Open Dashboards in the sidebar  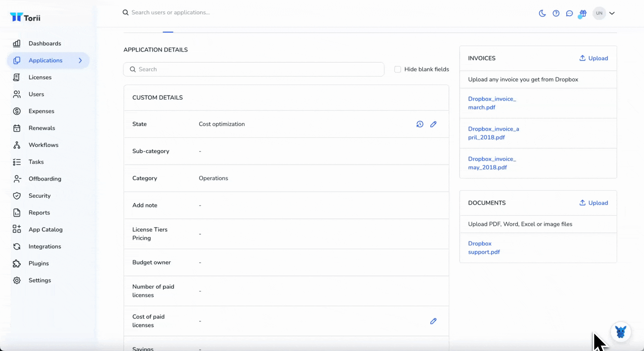click(x=45, y=44)
